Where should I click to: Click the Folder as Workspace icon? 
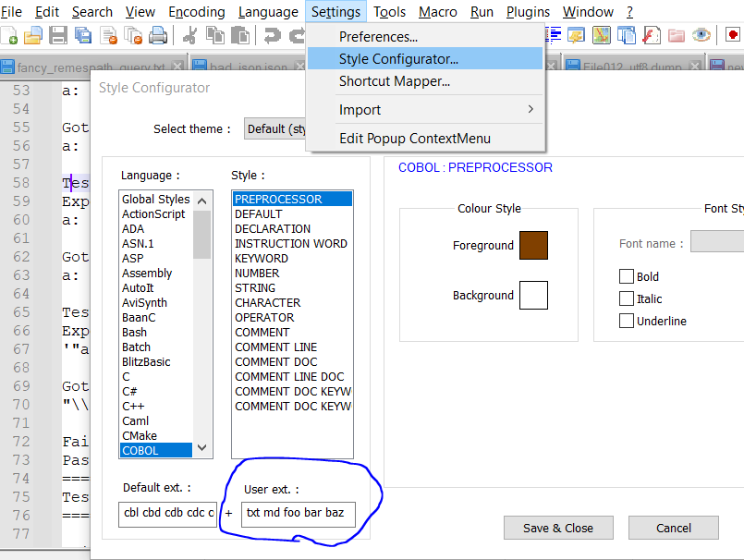677,36
